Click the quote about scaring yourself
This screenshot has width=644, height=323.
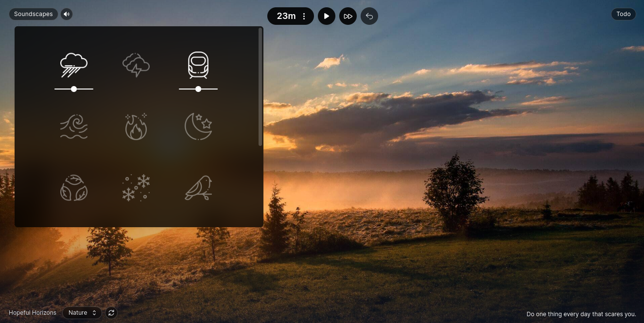click(x=581, y=314)
